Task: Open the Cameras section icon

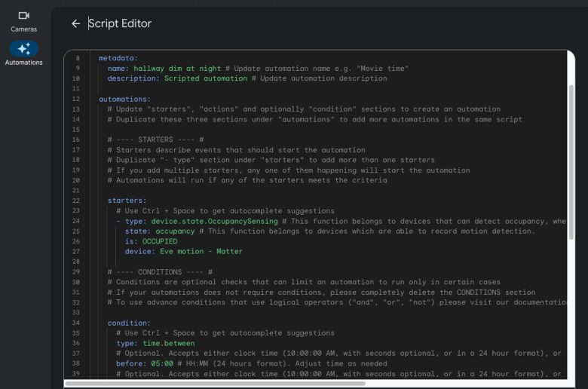Action: (x=23, y=15)
